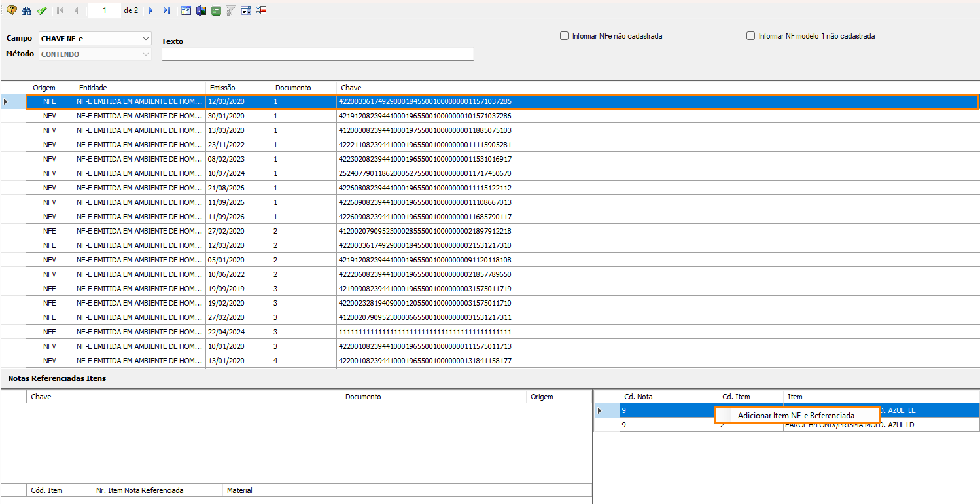Sort by upper grid Documento column header
This screenshot has width=980, height=504.
304,88
